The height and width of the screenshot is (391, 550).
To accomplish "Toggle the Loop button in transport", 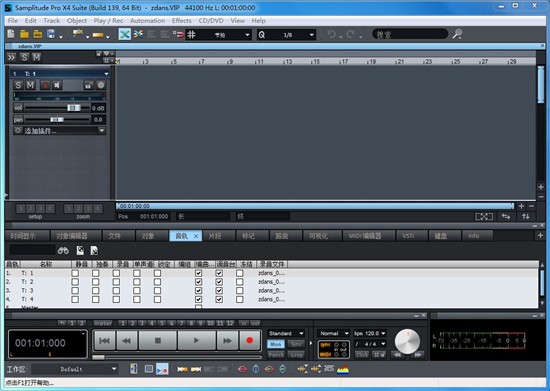I will pos(296,355).
